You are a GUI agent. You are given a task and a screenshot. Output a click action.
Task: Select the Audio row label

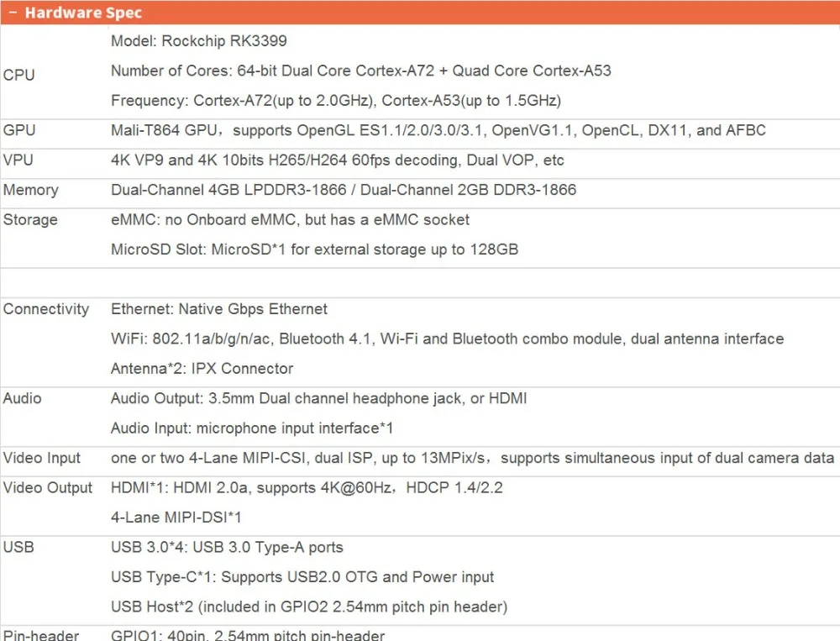(22, 398)
